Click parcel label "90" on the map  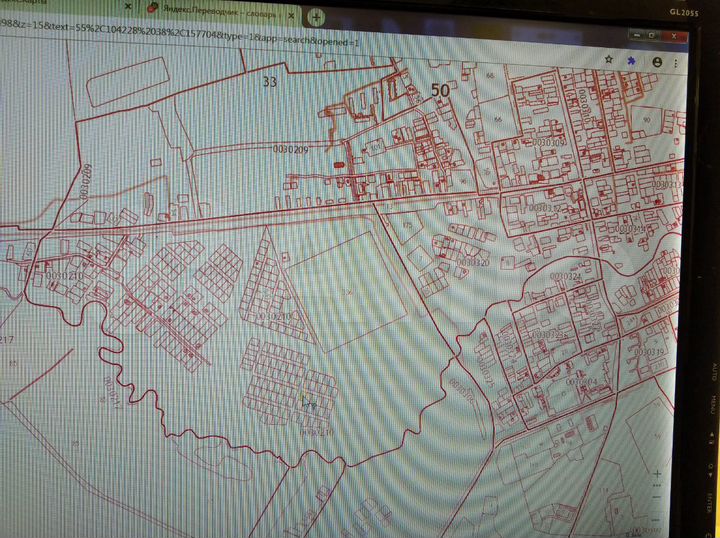click(x=647, y=120)
